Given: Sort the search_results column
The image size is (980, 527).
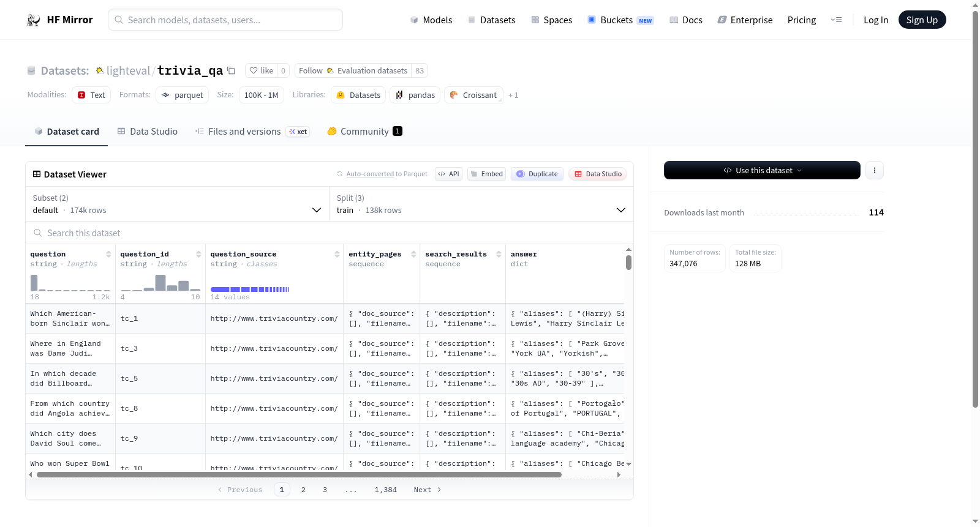Looking at the screenshot, I should [499, 254].
